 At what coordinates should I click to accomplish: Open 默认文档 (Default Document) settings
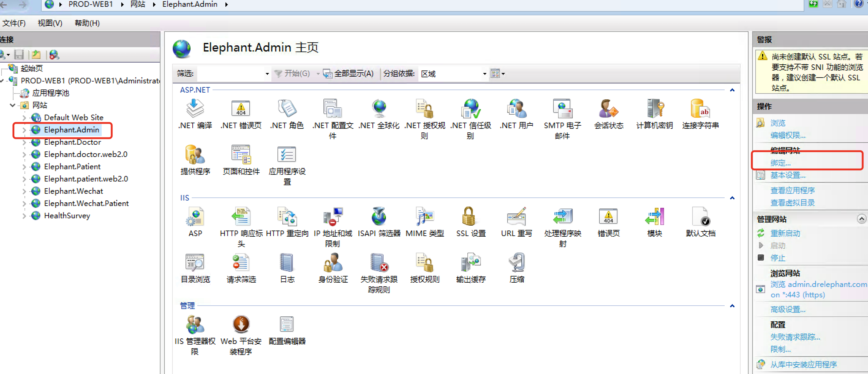coord(700,221)
